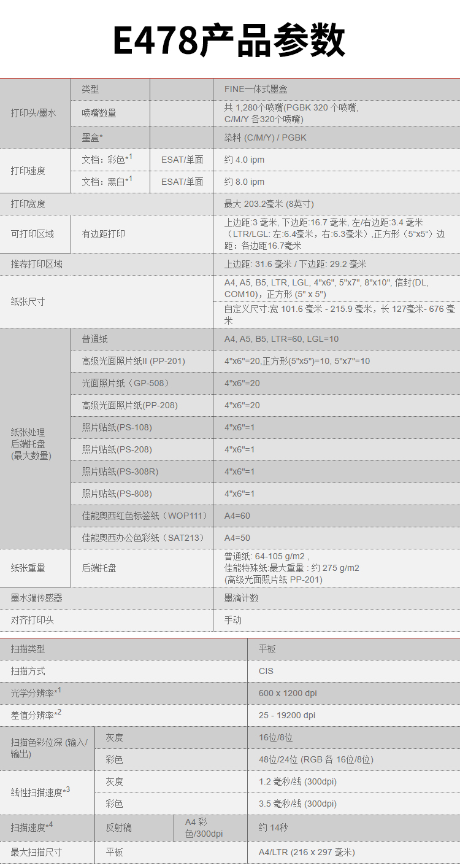This screenshot has height=868, width=460.
Task: Click the 照片贴纸(PS-108) cell
Action: (142, 427)
